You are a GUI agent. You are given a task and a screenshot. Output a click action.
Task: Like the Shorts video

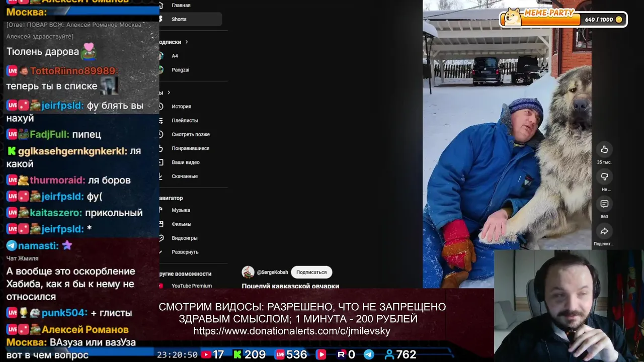[x=604, y=149]
